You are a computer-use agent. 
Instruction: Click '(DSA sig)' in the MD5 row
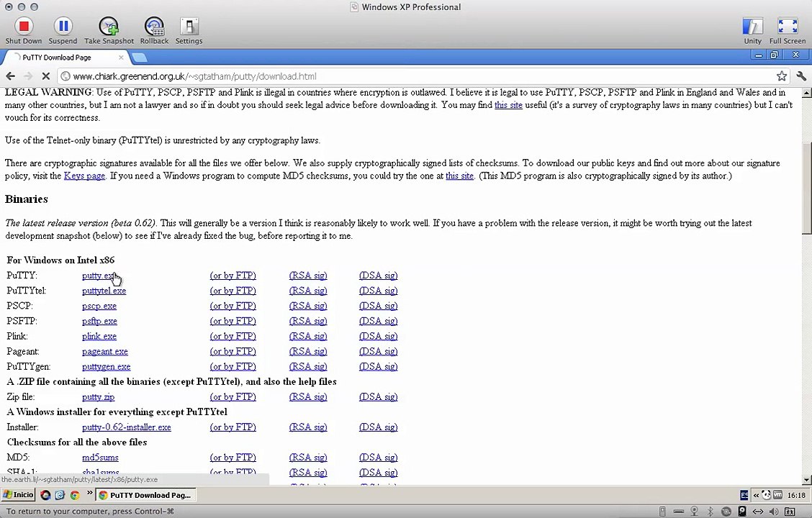click(x=378, y=458)
